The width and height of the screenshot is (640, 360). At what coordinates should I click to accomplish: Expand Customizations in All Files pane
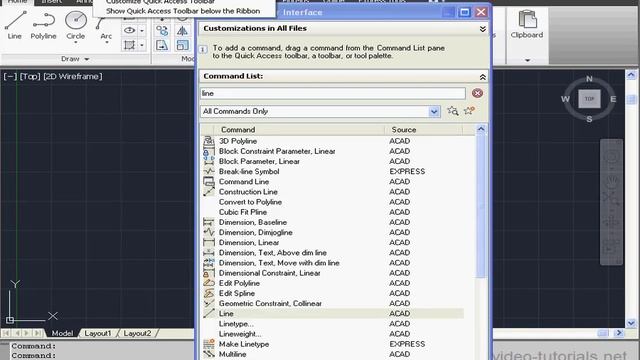pos(482,29)
